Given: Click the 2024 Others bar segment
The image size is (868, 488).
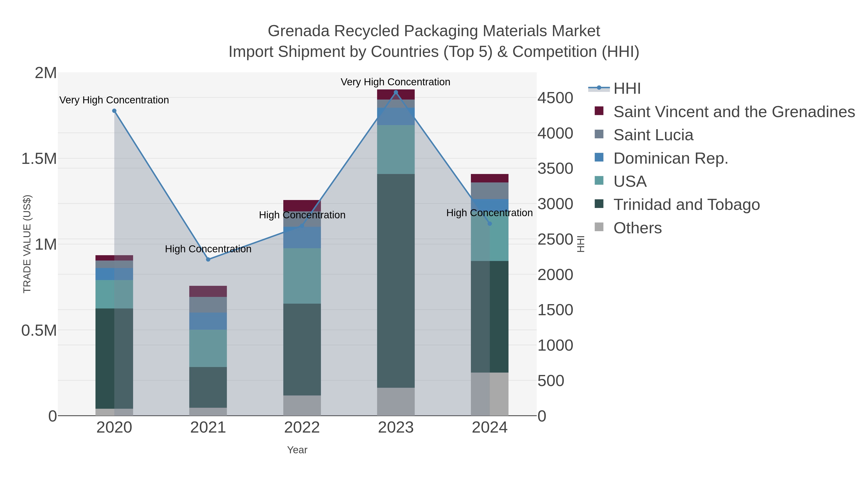Looking at the screenshot, I should tap(490, 394).
